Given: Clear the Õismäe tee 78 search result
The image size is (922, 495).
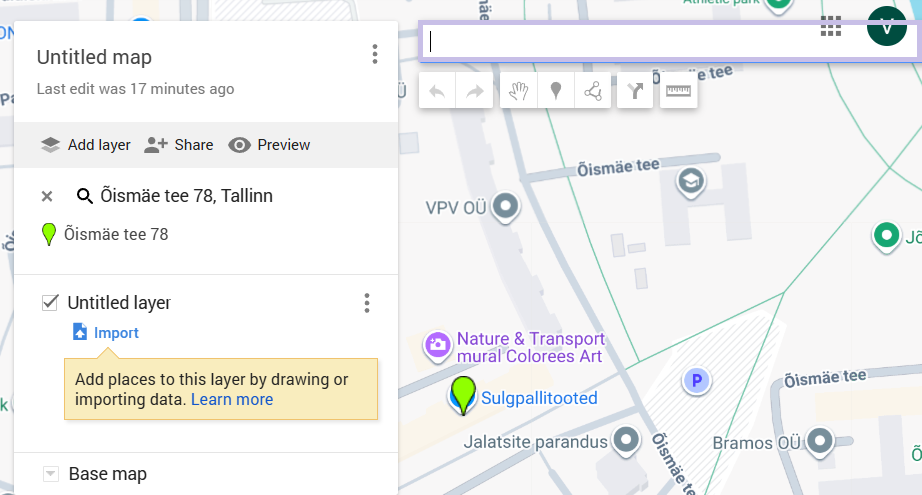Looking at the screenshot, I should pos(47,196).
